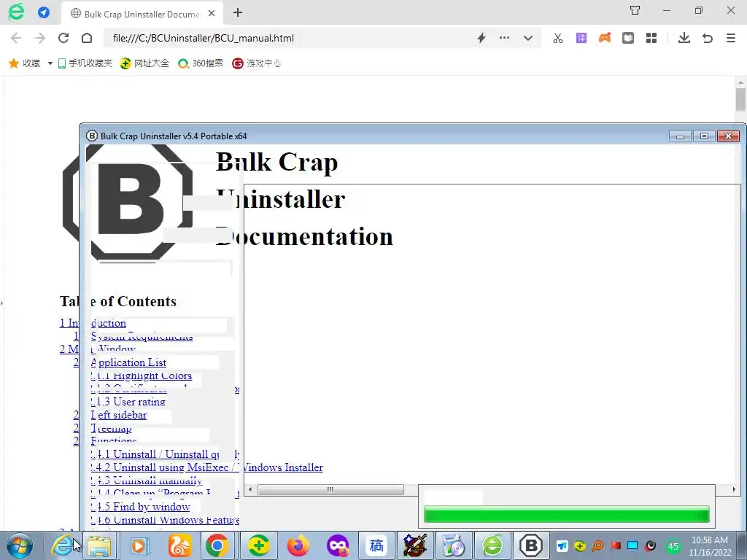Click the gray book reader extension icon
The width and height of the screenshot is (747, 560).
pyautogui.click(x=628, y=38)
